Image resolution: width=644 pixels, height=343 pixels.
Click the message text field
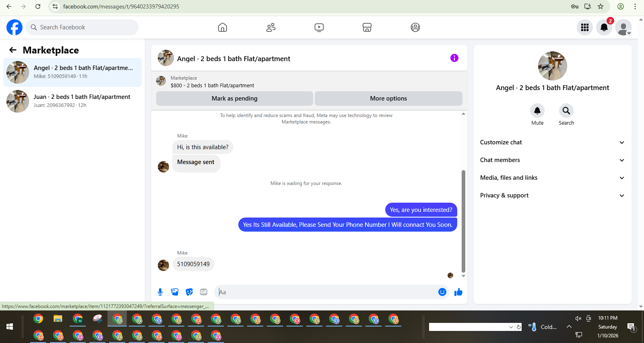click(326, 292)
